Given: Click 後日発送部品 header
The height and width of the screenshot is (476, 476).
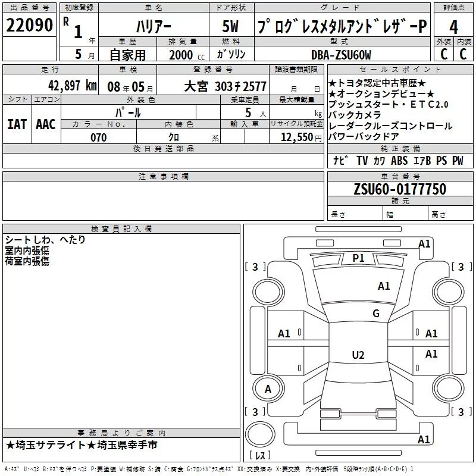Looking at the screenshot, I should coord(163,148).
